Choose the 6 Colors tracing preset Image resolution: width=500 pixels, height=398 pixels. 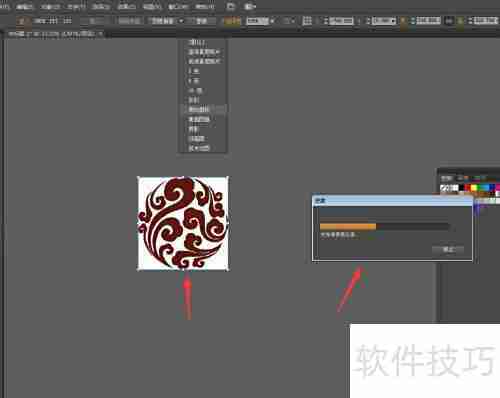203,81
